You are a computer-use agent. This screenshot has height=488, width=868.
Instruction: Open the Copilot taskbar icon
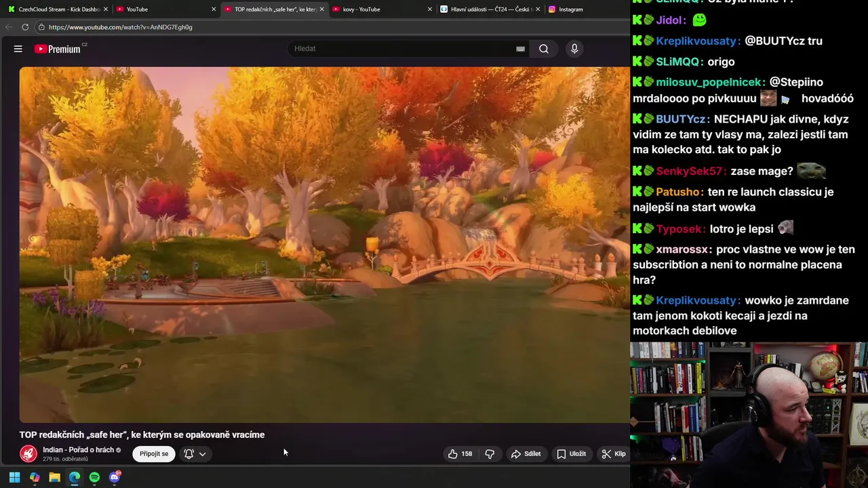[35, 477]
